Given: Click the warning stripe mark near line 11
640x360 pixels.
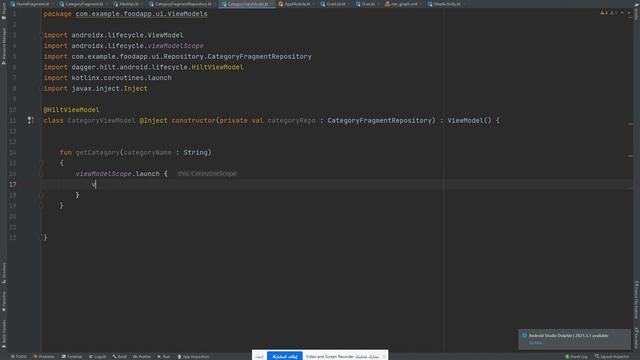Looking at the screenshot, I should click(631, 124).
